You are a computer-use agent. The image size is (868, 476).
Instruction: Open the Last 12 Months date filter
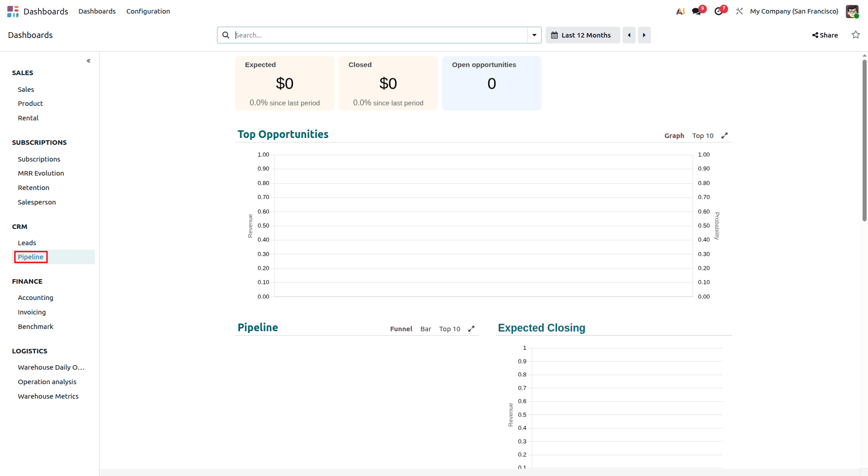point(582,35)
